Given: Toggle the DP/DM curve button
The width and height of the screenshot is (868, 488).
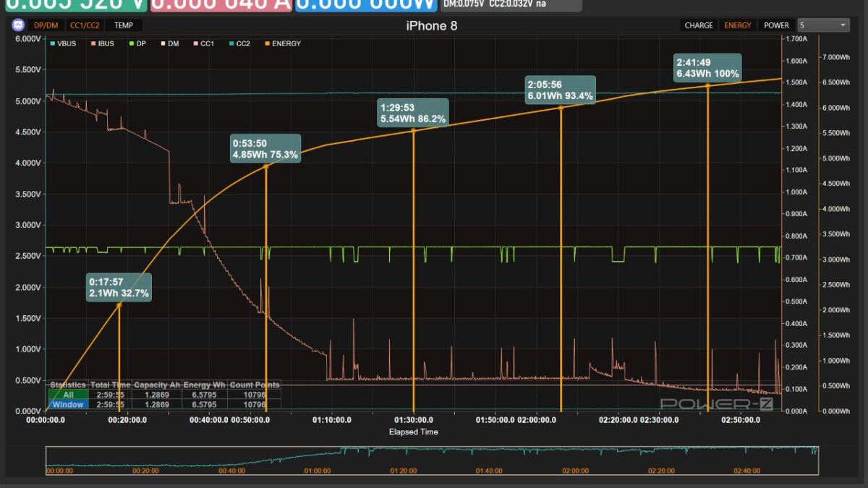Looking at the screenshot, I should [46, 25].
